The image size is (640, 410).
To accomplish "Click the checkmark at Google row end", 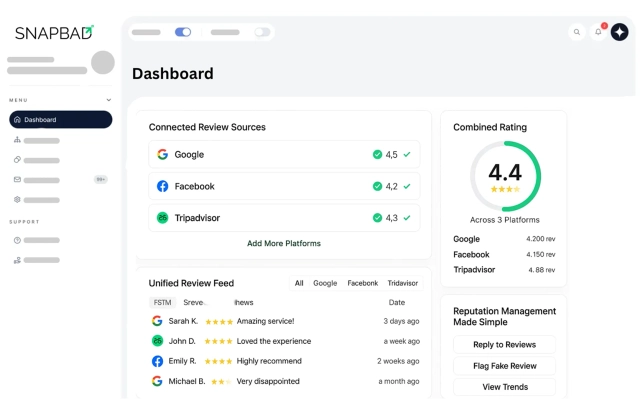I will point(407,154).
